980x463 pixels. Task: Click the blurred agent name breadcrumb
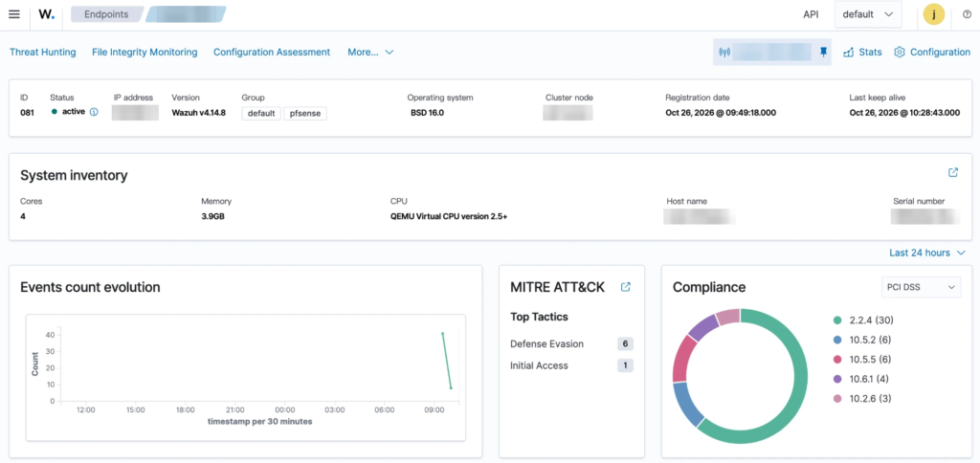pos(187,13)
